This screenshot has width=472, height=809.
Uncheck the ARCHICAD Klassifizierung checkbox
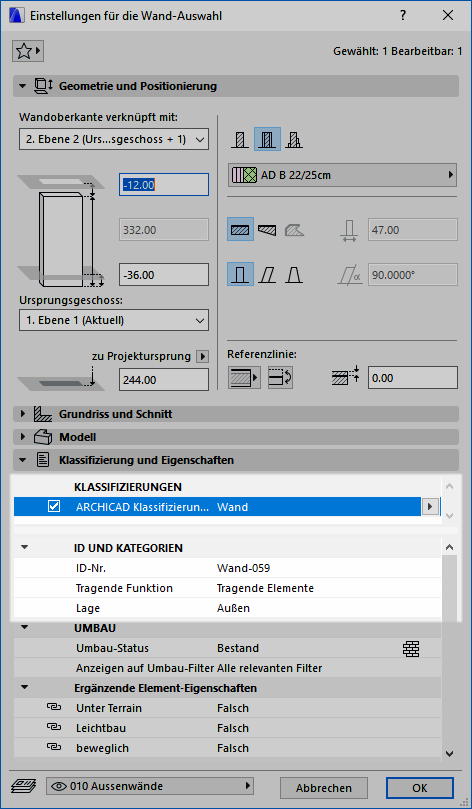click(x=54, y=507)
